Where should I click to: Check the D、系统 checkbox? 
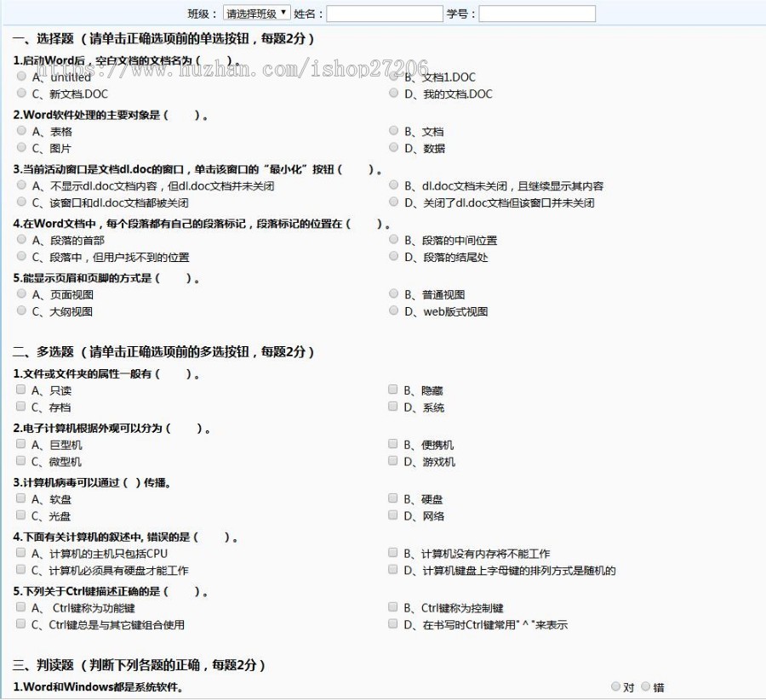392,407
